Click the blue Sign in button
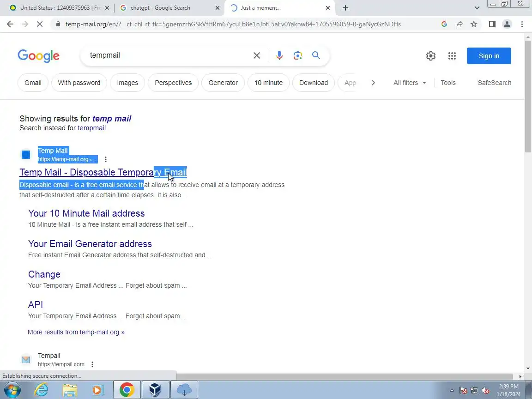The image size is (532, 399). [489, 56]
